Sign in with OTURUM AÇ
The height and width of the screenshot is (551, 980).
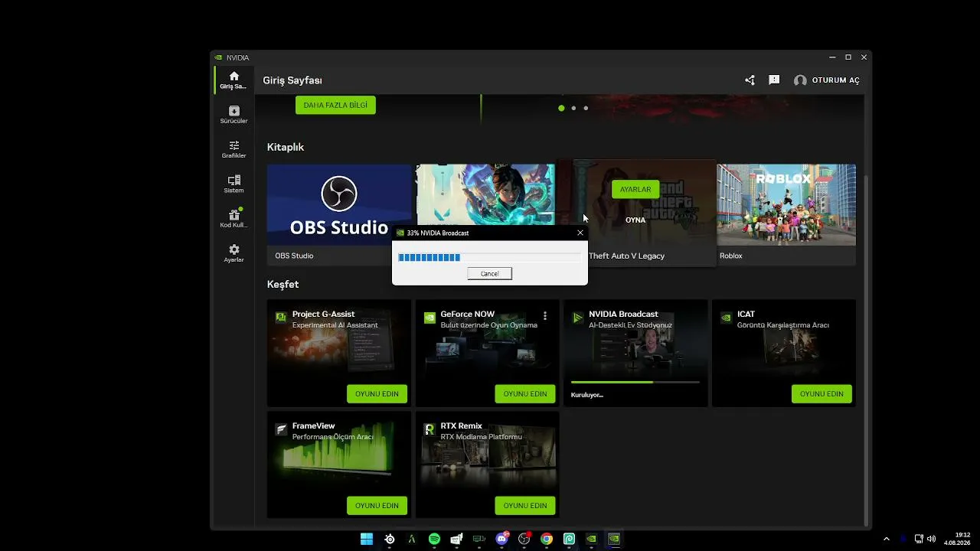point(827,80)
